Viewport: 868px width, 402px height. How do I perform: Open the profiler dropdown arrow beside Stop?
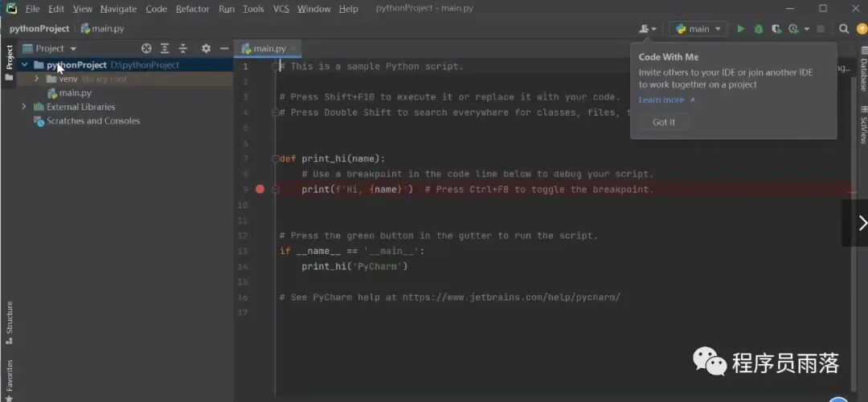807,29
